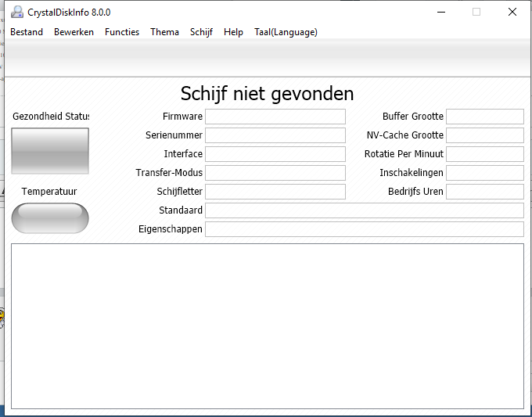Click the empty S.M.A.R.T. attribute list area
532x417 pixels.
pyautogui.click(x=267, y=325)
